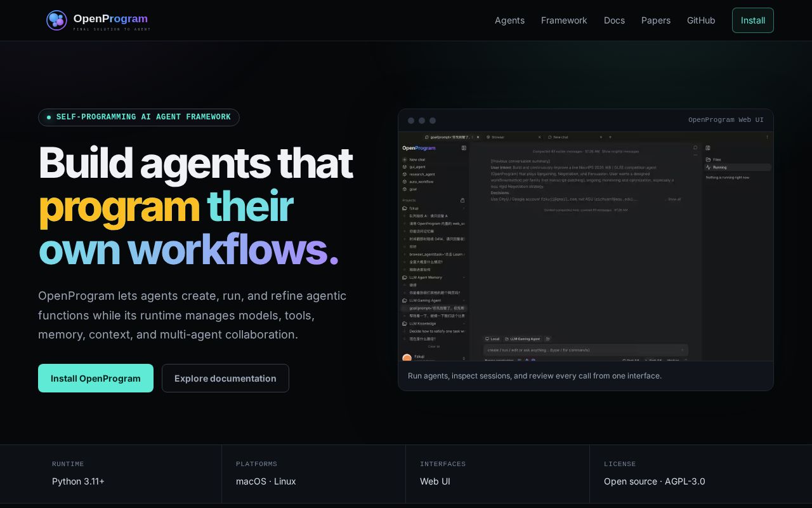
Task: Collapse the fzkup project chevron
Action: click(x=463, y=208)
